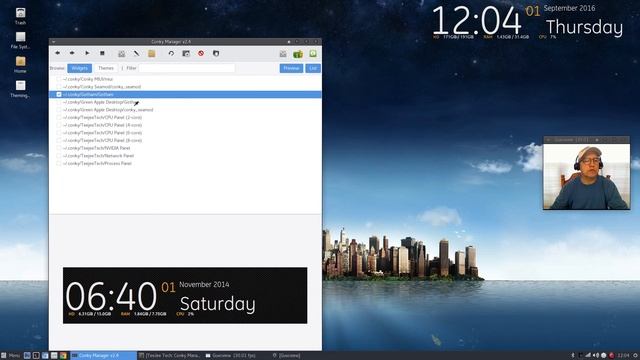
Task: Click into the Filter text field
Action: click(187, 68)
